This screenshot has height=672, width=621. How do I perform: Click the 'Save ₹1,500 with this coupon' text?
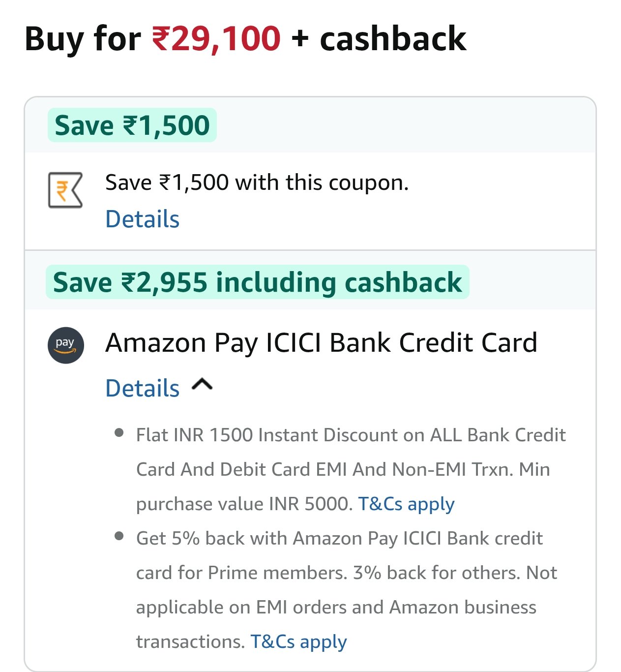tap(257, 183)
